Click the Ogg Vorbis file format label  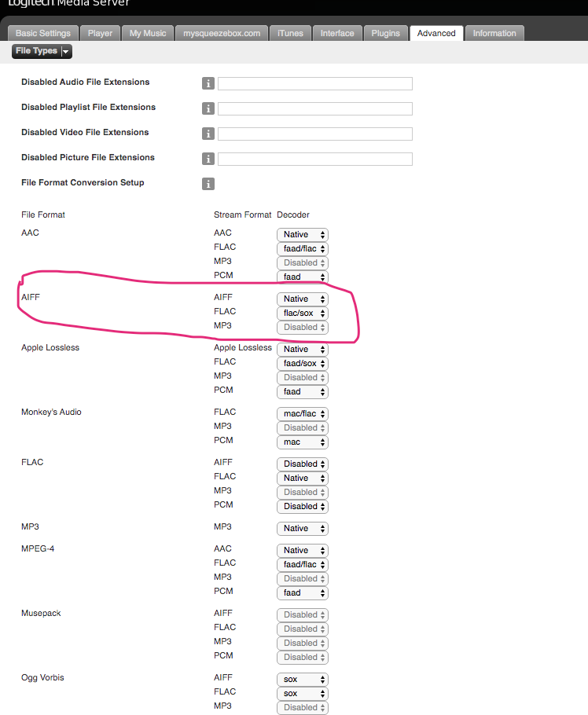pos(42,677)
